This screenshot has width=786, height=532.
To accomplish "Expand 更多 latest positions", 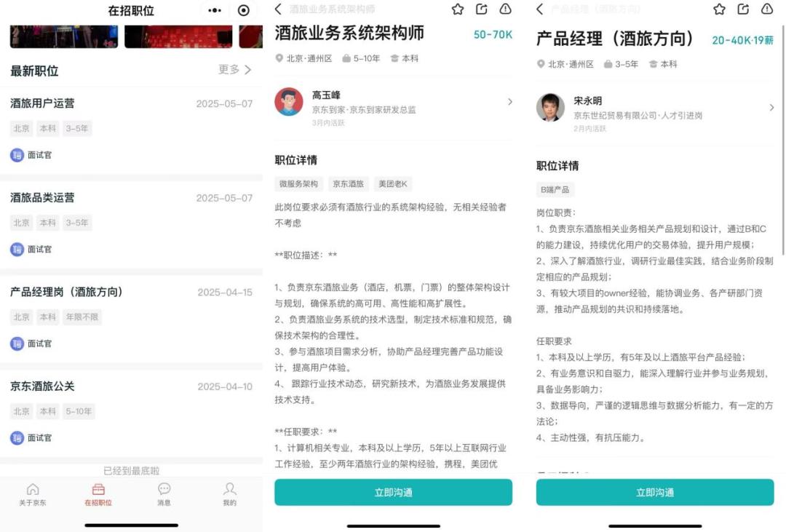I will (x=234, y=70).
